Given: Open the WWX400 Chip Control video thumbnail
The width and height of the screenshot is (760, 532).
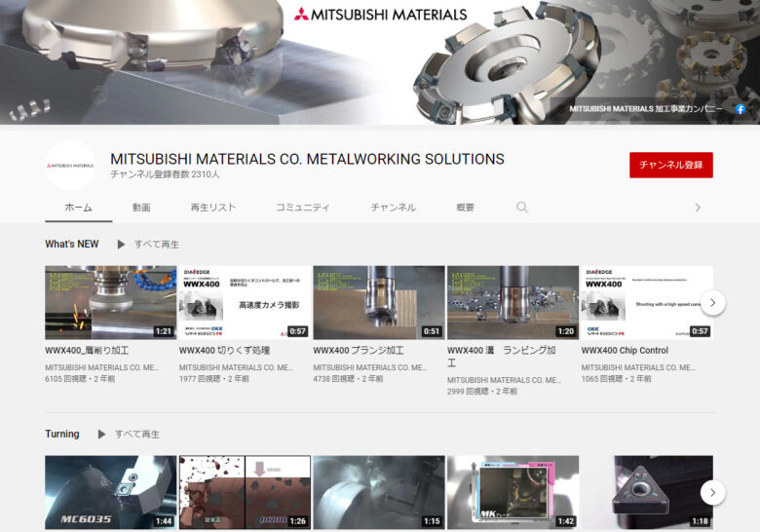Looking at the screenshot, I should pyautogui.click(x=647, y=302).
